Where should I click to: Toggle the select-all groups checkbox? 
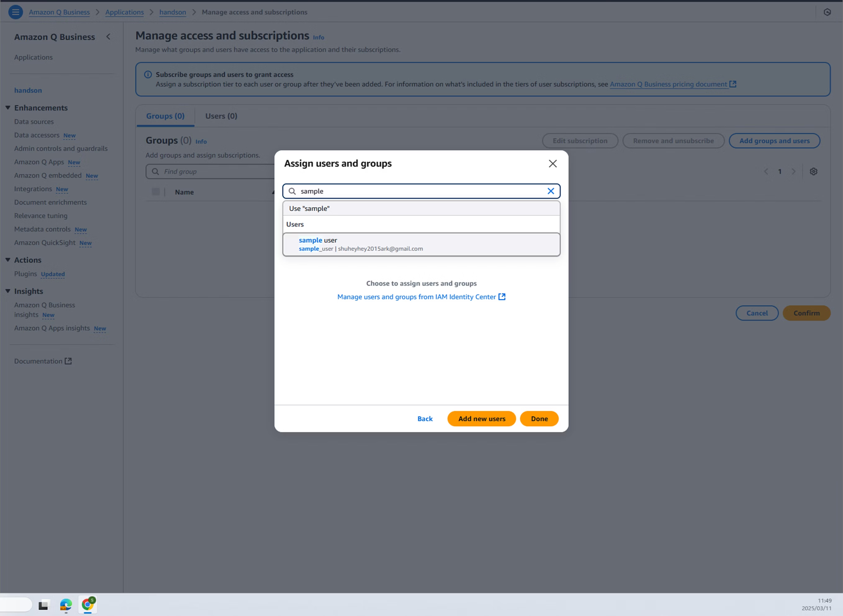[156, 192]
